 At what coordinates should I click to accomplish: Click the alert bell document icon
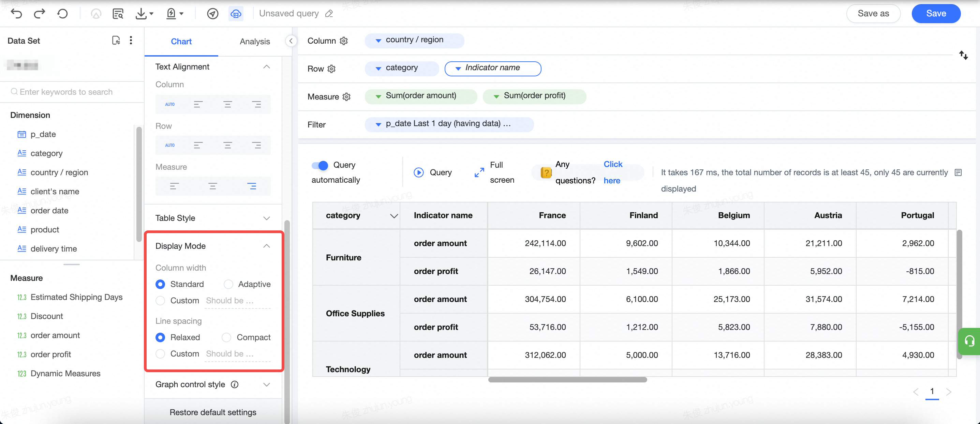[x=171, y=14]
